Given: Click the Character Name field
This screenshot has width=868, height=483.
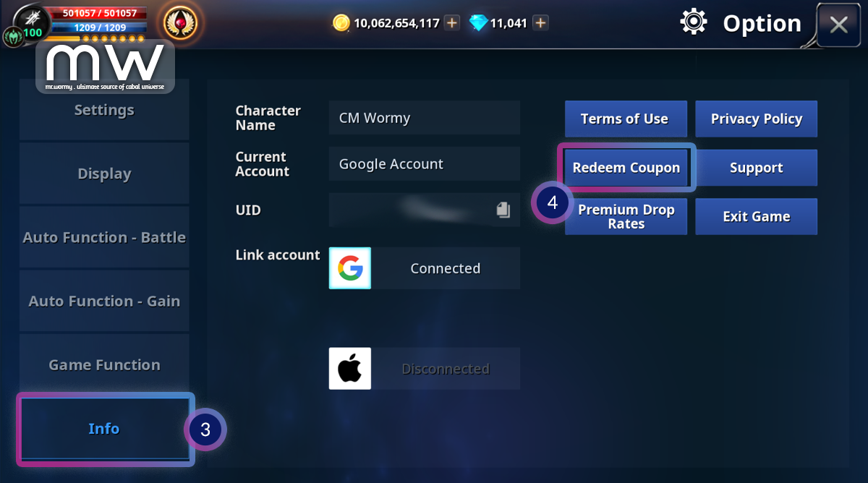Looking at the screenshot, I should coord(425,118).
